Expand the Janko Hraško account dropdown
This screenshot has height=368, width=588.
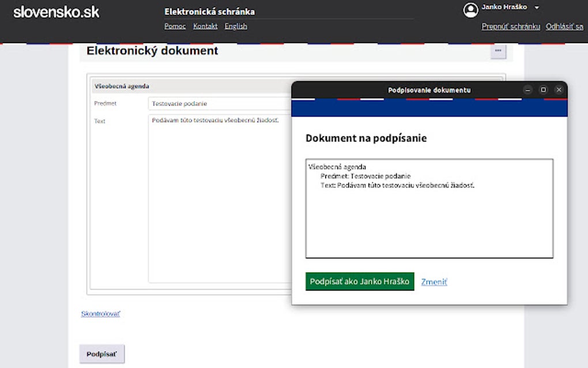[x=536, y=7]
